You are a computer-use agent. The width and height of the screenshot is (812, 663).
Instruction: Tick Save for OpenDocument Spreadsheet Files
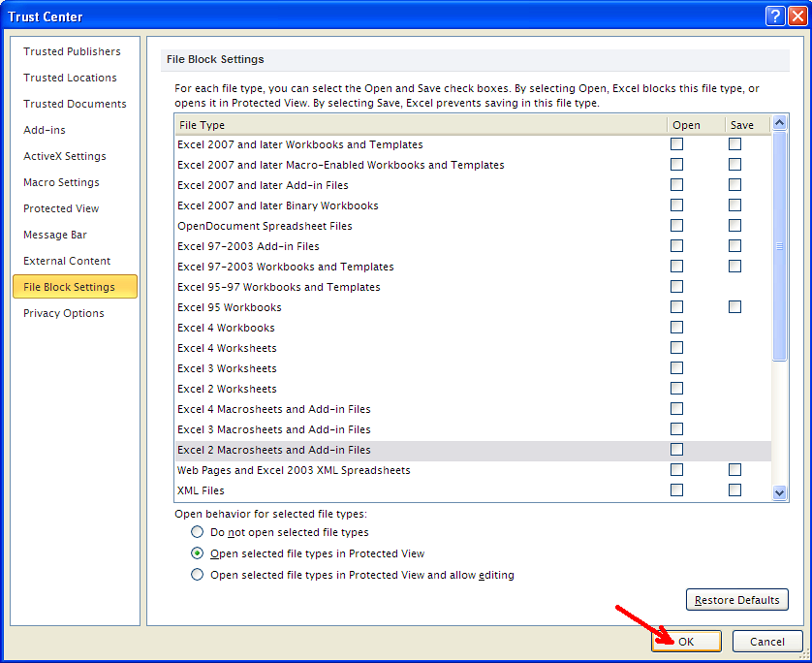[734, 225]
